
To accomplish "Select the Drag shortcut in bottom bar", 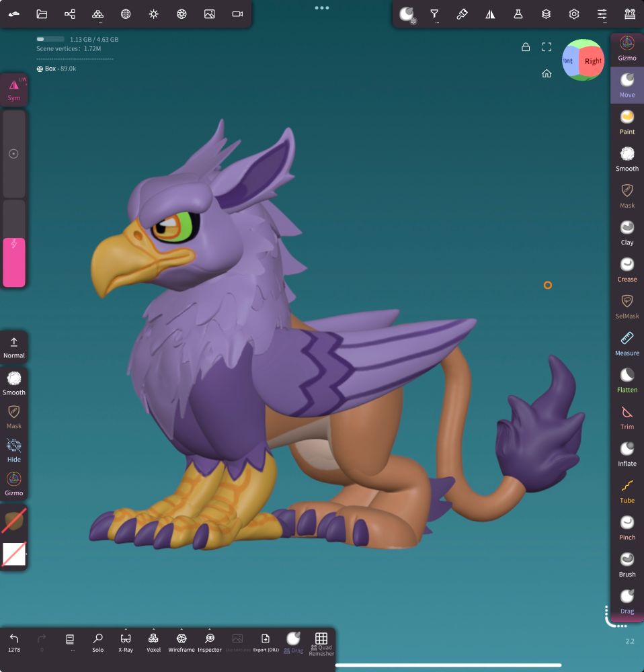I will pyautogui.click(x=294, y=643).
